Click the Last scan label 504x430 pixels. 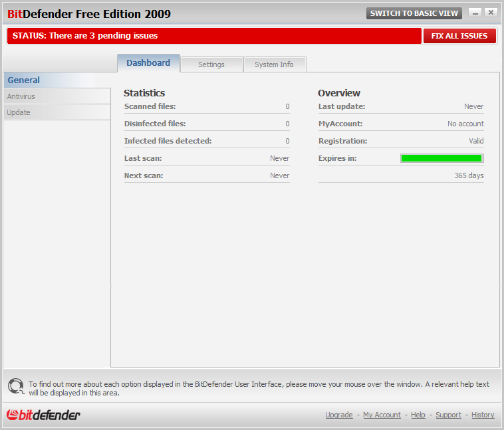pos(143,158)
